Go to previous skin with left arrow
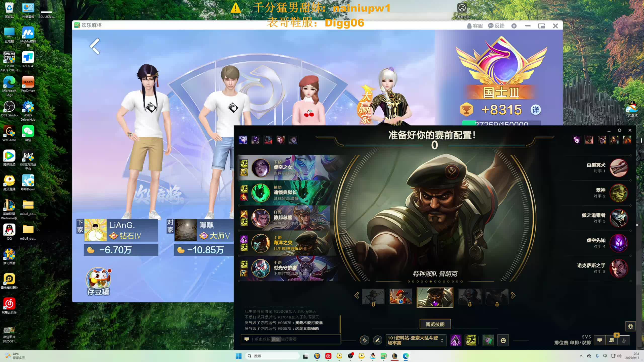The width and height of the screenshot is (644, 362). pos(357,295)
